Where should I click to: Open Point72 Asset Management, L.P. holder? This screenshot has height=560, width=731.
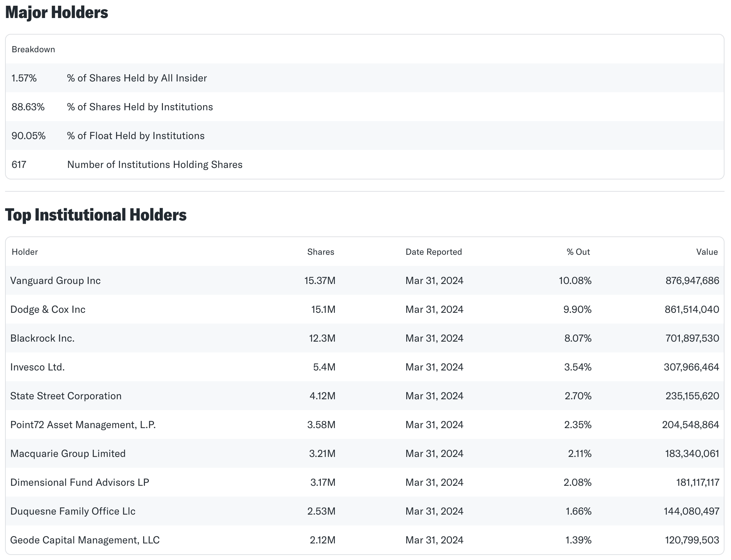tap(83, 425)
